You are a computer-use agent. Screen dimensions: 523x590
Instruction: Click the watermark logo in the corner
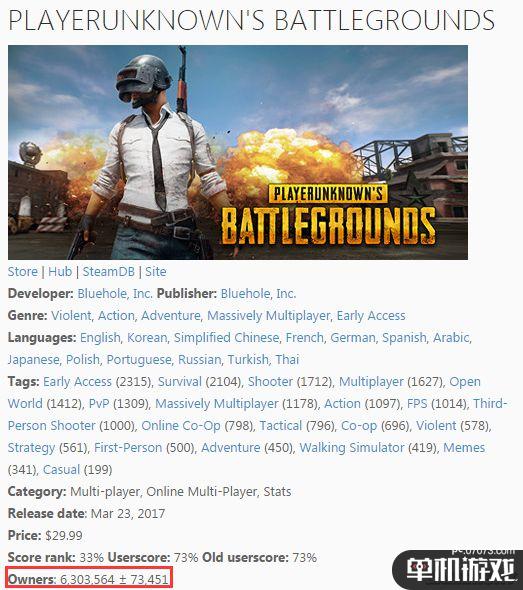(458, 570)
